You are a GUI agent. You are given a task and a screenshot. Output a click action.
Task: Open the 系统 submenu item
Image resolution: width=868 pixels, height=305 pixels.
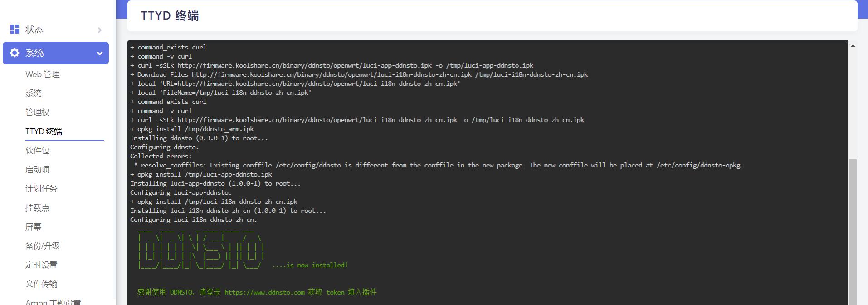(x=34, y=93)
